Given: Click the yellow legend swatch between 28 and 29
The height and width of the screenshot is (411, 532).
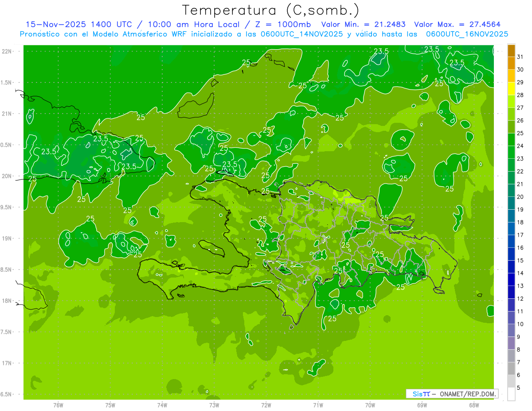Looking at the screenshot, I should (511, 89).
